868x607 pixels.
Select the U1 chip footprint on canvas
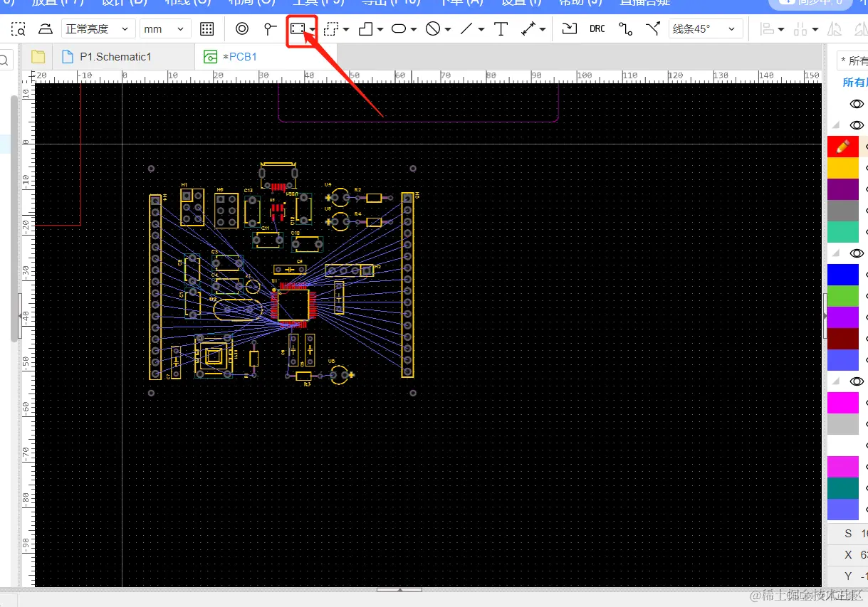pos(292,305)
